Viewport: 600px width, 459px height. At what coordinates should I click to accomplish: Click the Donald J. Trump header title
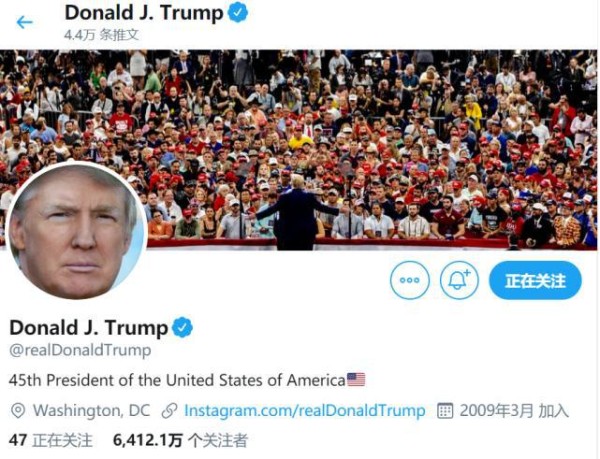[x=144, y=13]
